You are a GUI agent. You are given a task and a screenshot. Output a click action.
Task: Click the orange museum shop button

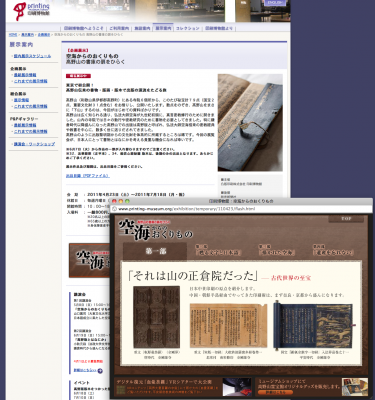(x=275, y=392)
